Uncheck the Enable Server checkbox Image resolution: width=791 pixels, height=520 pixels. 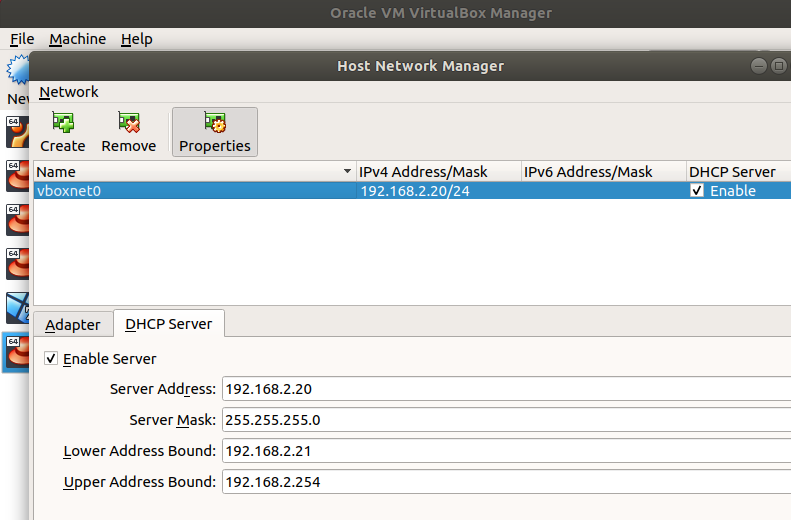click(x=51, y=358)
